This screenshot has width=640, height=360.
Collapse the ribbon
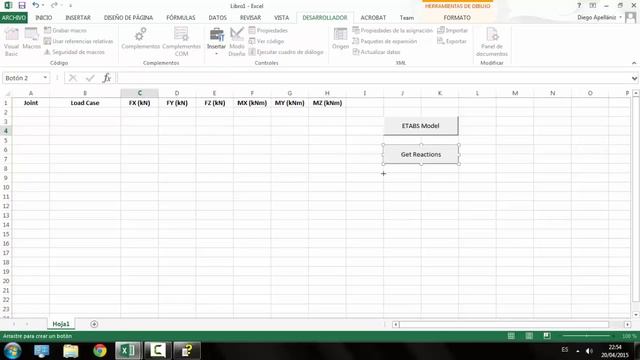click(x=634, y=63)
